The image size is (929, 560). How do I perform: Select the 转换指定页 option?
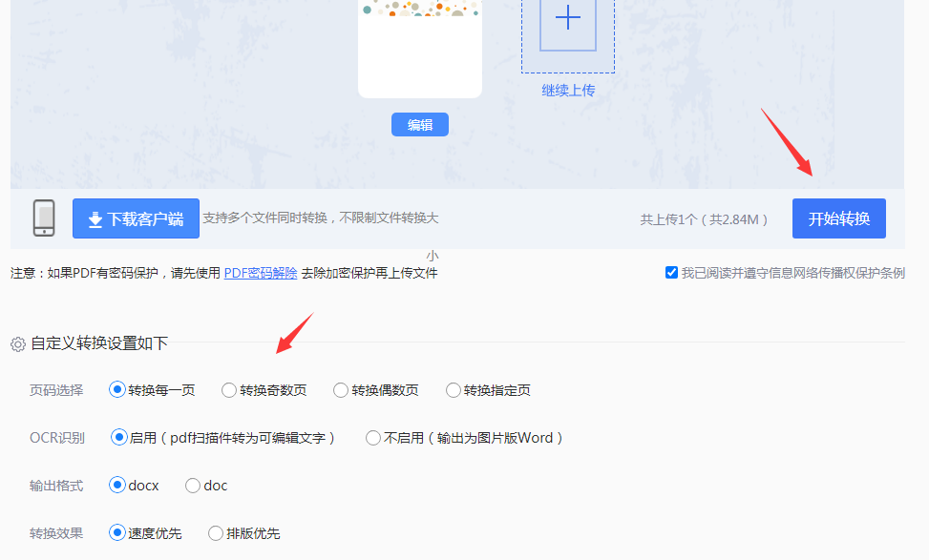tap(452, 389)
